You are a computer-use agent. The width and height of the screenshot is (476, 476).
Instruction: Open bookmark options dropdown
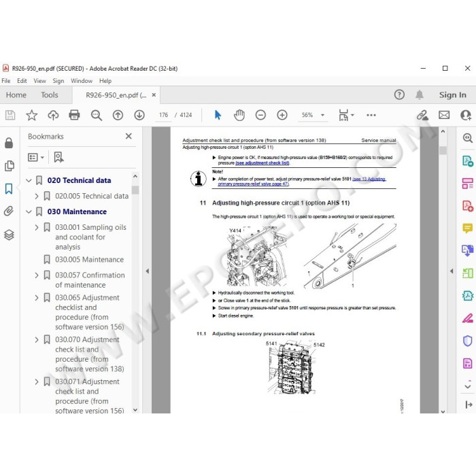click(x=36, y=157)
